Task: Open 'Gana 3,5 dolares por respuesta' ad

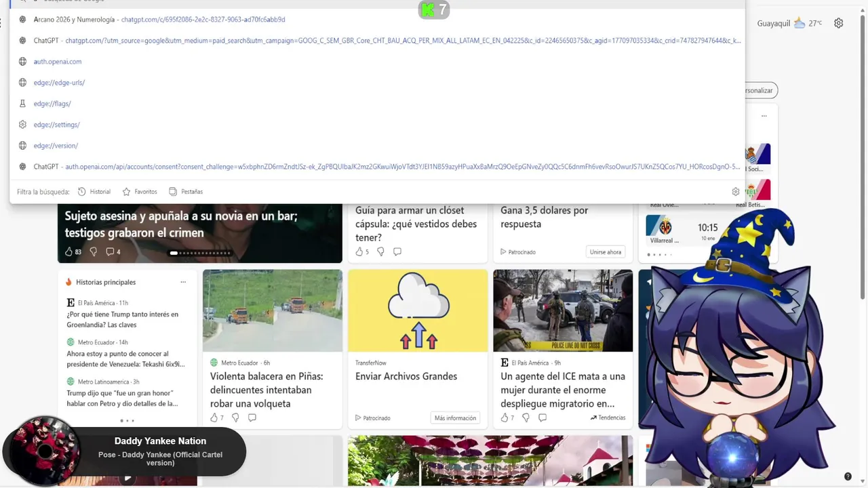Action: pos(544,217)
